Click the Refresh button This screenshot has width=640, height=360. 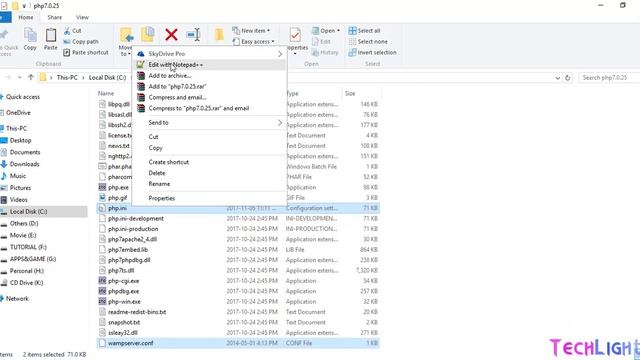(567, 78)
